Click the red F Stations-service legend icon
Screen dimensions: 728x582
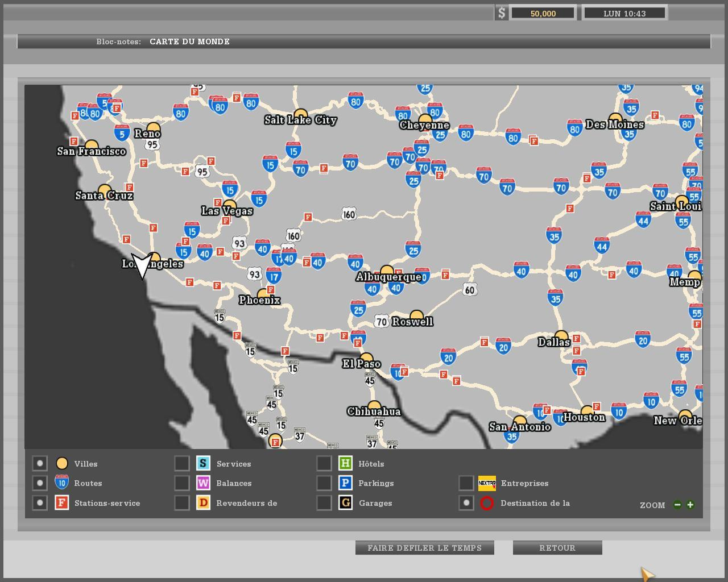click(x=62, y=503)
